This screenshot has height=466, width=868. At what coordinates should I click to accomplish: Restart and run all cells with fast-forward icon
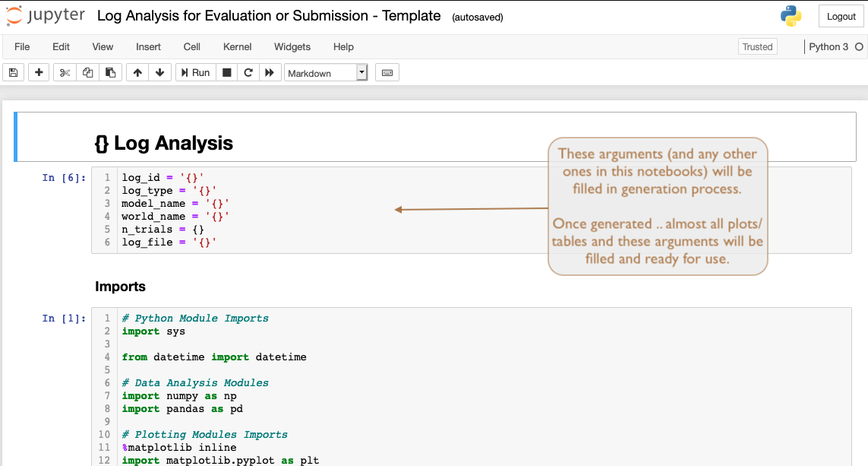coord(269,71)
